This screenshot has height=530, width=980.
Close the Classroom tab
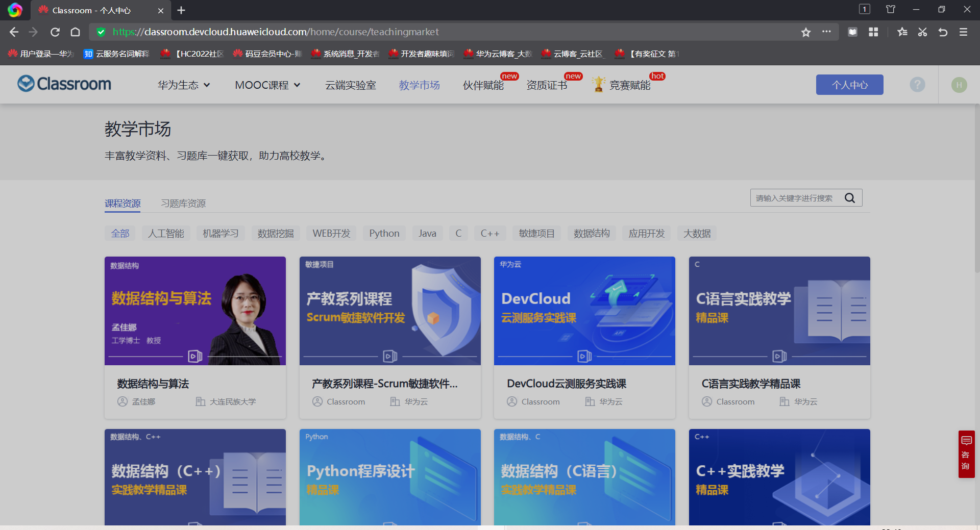point(161,10)
